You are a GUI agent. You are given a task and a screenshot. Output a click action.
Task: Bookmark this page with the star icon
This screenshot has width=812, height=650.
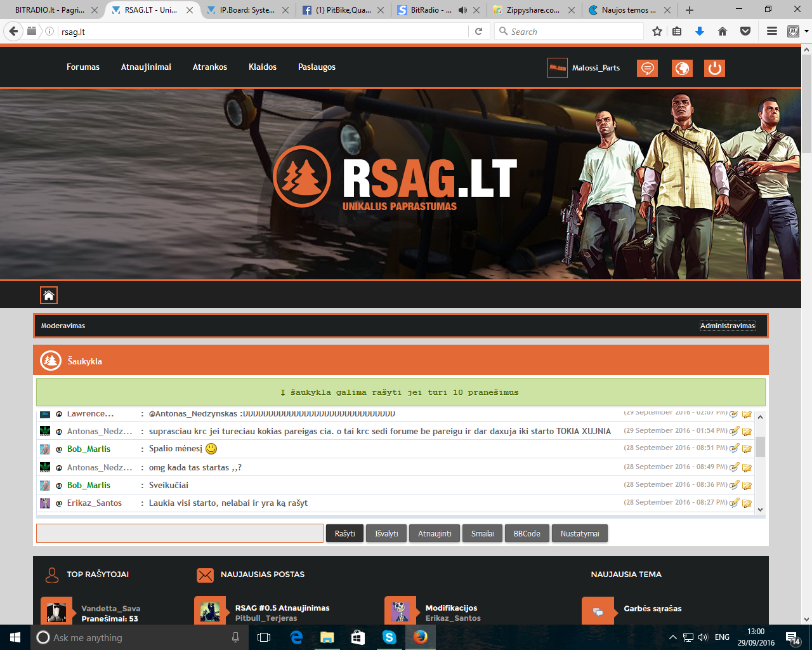tap(657, 31)
